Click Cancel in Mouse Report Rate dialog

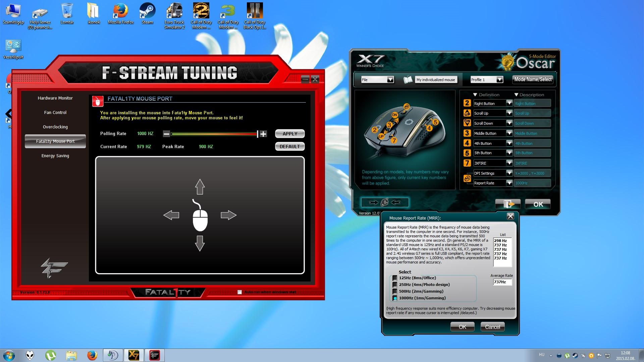pyautogui.click(x=492, y=327)
